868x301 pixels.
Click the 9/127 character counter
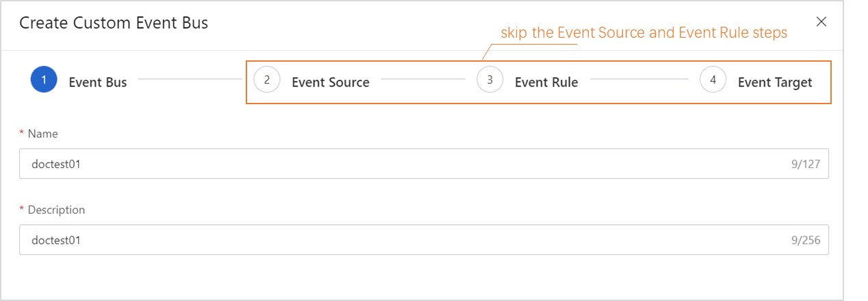(805, 165)
